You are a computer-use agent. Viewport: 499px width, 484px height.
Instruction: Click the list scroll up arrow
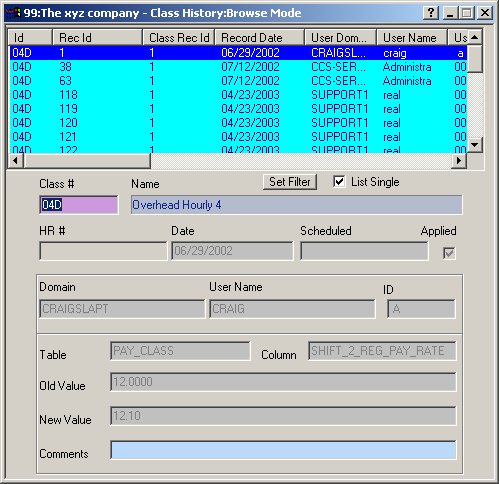click(x=475, y=37)
